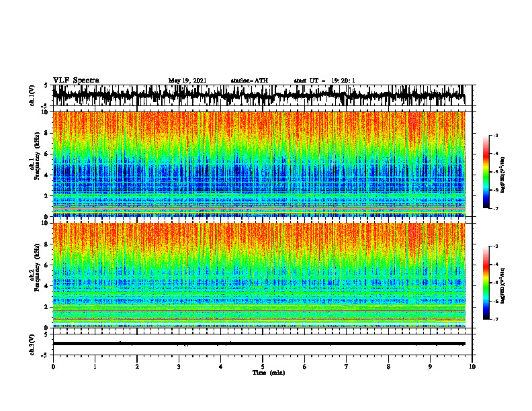532x411 pixels.
Task: Click time axis tick label "7"
Action: pos(347,367)
